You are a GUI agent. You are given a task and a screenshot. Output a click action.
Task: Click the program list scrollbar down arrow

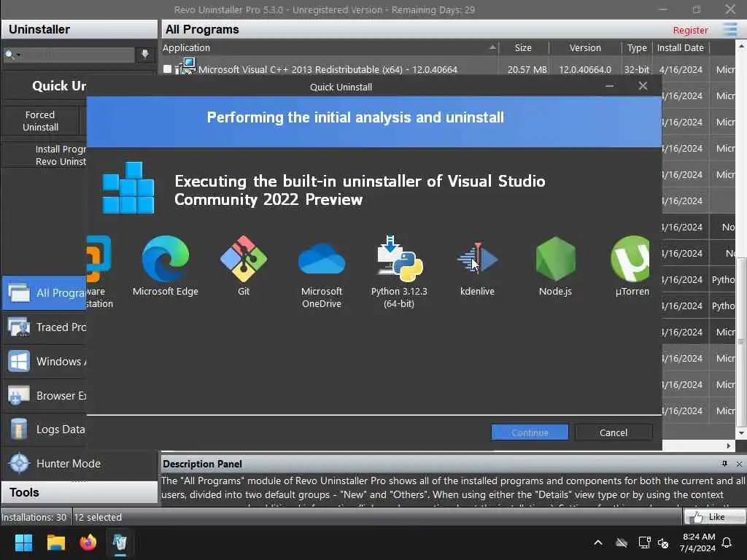pos(741,433)
